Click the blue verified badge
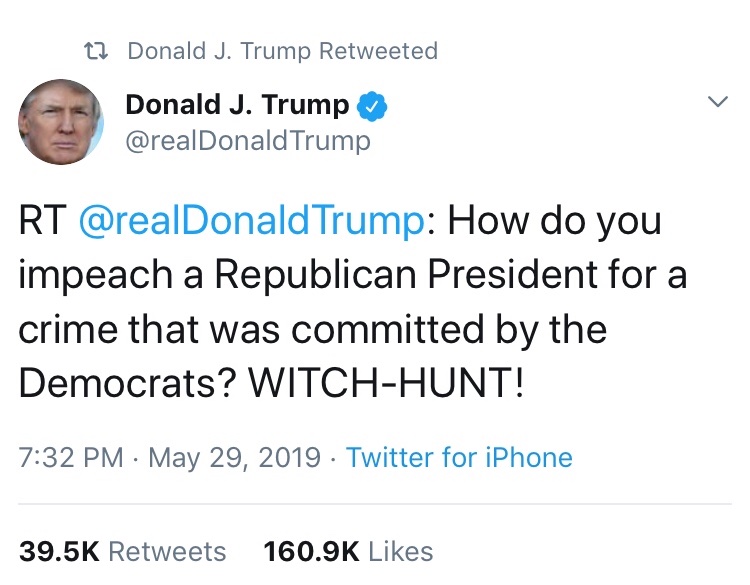 pos(374,104)
